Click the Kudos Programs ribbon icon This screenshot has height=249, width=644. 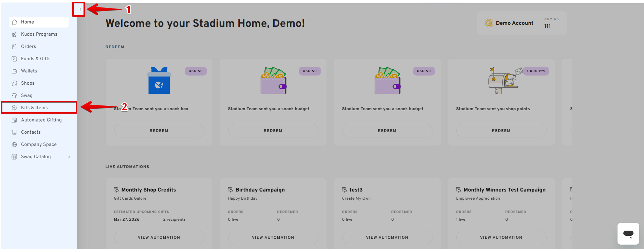(x=14, y=34)
